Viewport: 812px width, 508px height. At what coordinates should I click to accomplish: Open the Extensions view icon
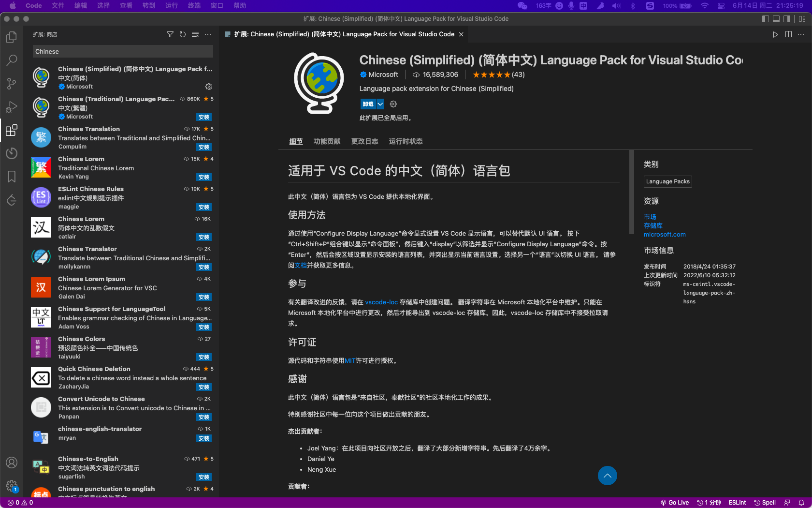click(12, 130)
